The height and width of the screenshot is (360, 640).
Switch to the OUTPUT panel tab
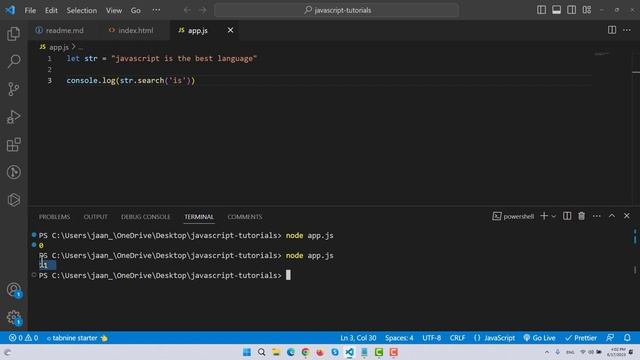pyautogui.click(x=96, y=217)
